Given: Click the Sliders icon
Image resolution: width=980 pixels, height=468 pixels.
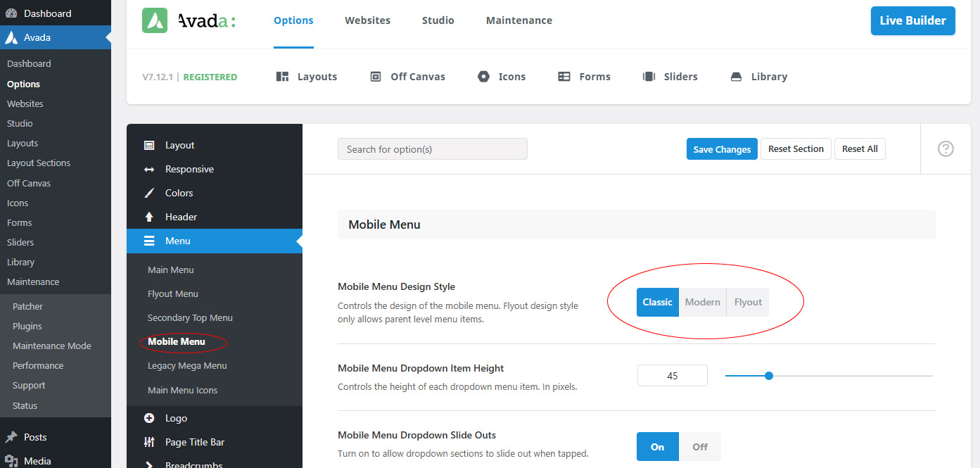Looking at the screenshot, I should click(649, 77).
